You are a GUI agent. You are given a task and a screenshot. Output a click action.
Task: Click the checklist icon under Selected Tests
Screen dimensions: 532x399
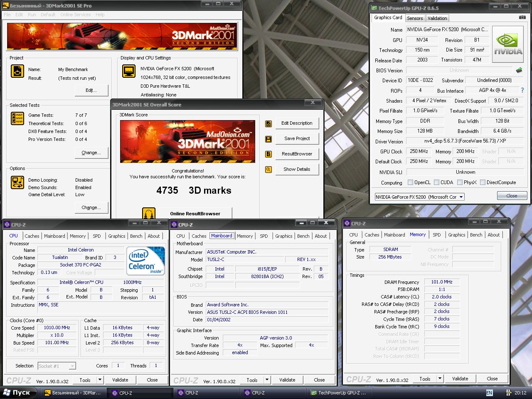tap(17, 118)
